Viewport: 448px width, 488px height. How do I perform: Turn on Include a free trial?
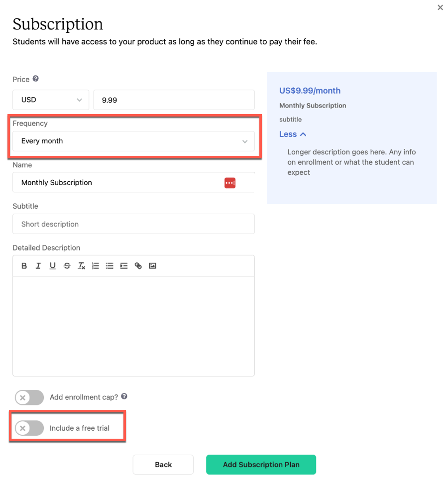(29, 428)
